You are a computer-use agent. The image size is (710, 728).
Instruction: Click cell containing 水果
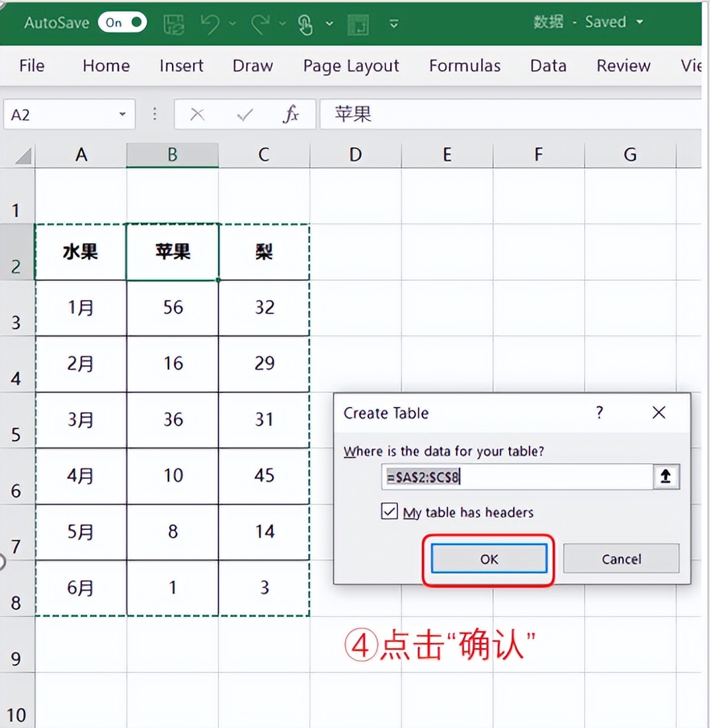81,252
